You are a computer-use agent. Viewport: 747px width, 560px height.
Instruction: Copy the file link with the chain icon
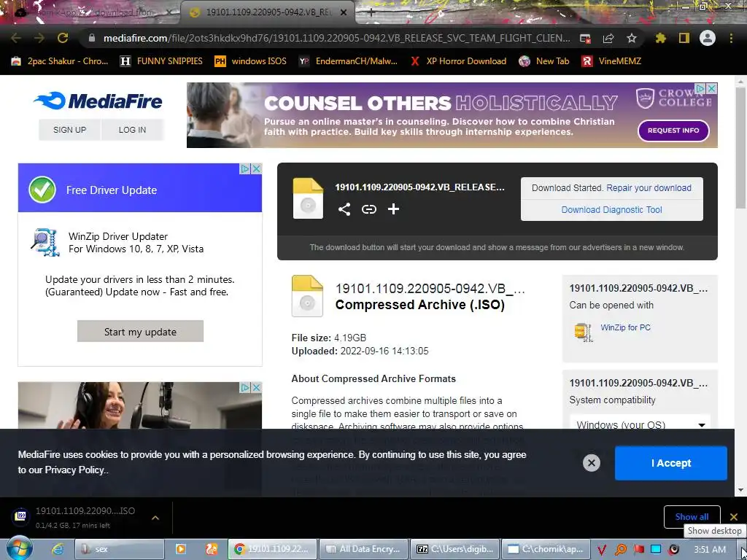[368, 209]
